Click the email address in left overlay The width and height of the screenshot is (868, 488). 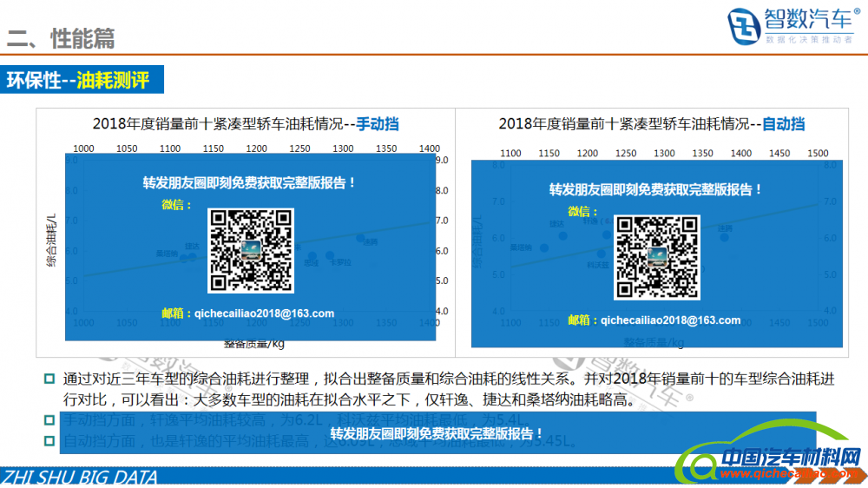click(264, 313)
